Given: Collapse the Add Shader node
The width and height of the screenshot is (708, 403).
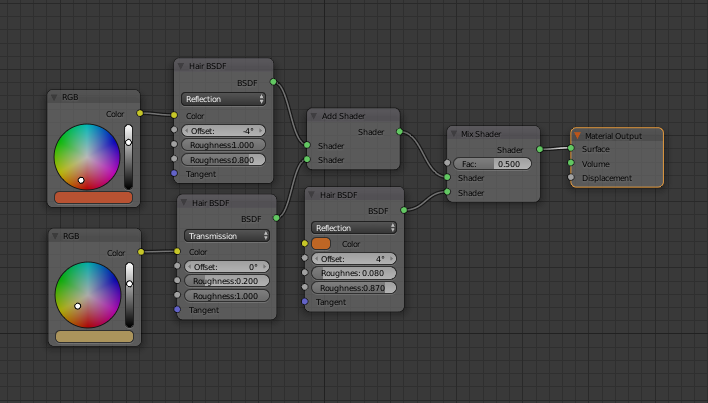Looking at the screenshot, I should coord(314,116).
